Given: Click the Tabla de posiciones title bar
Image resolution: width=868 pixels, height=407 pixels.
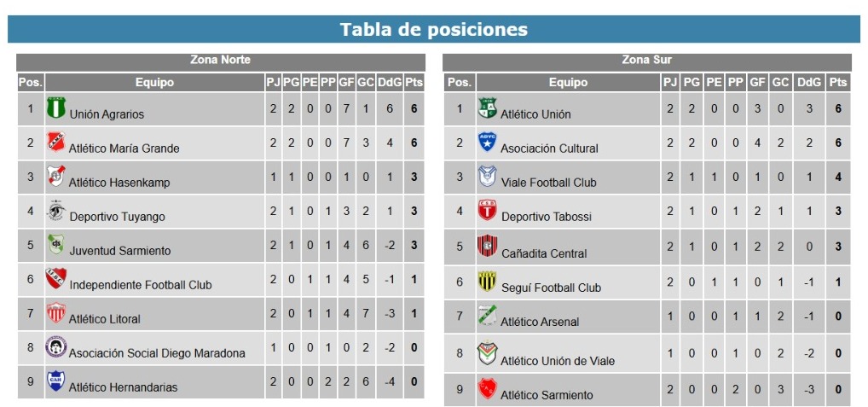Looking at the screenshot, I should [434, 29].
